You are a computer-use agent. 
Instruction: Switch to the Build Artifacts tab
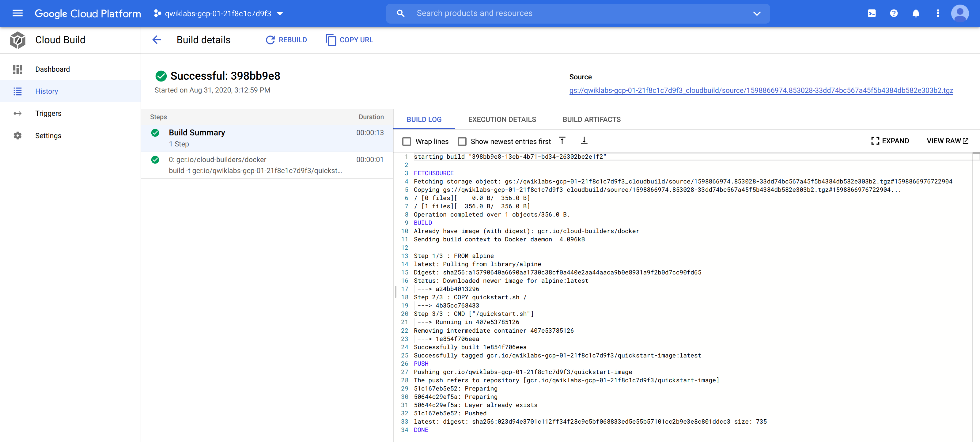tap(591, 119)
